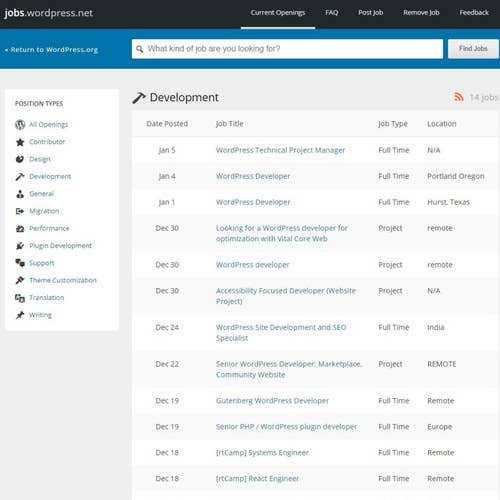Screen dimensions: 500x500
Task: Click the gauge icon beside Performance
Action: [20, 229]
